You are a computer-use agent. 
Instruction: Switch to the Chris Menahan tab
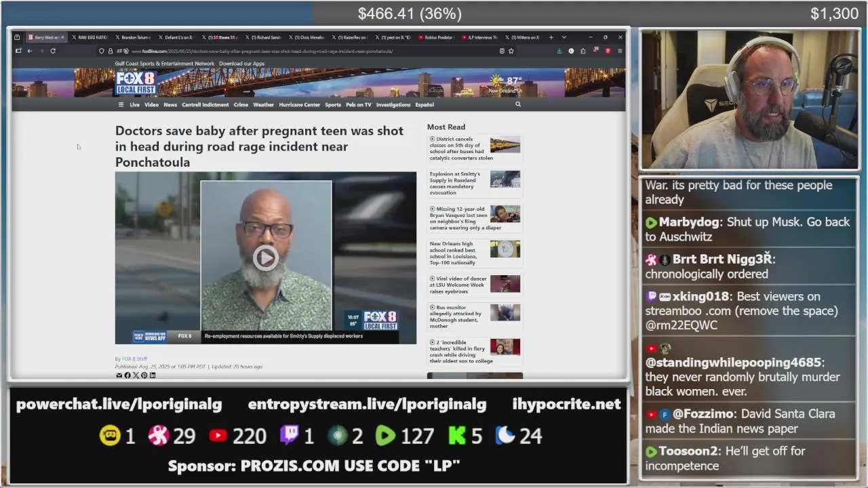click(x=306, y=37)
